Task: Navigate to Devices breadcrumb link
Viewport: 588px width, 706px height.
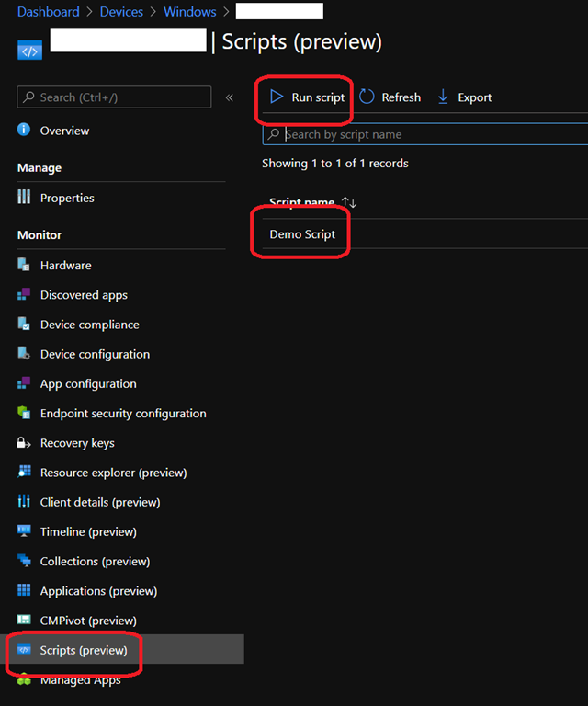Action: pyautogui.click(x=121, y=12)
